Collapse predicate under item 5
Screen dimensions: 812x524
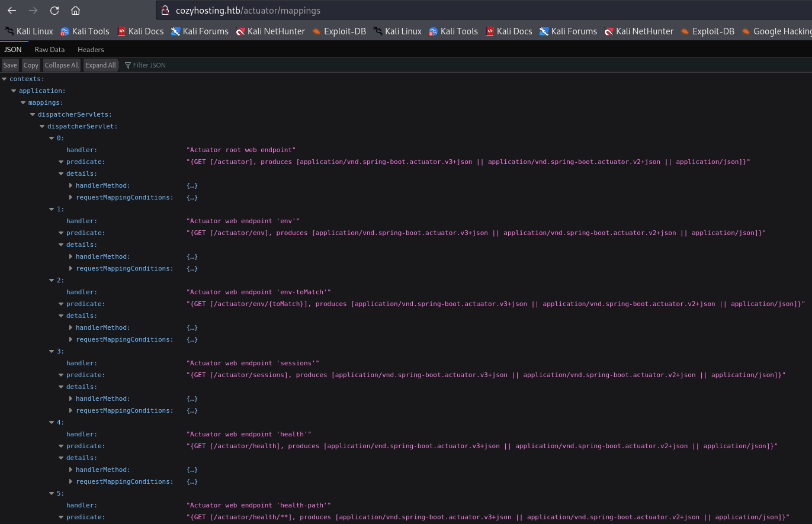click(62, 517)
